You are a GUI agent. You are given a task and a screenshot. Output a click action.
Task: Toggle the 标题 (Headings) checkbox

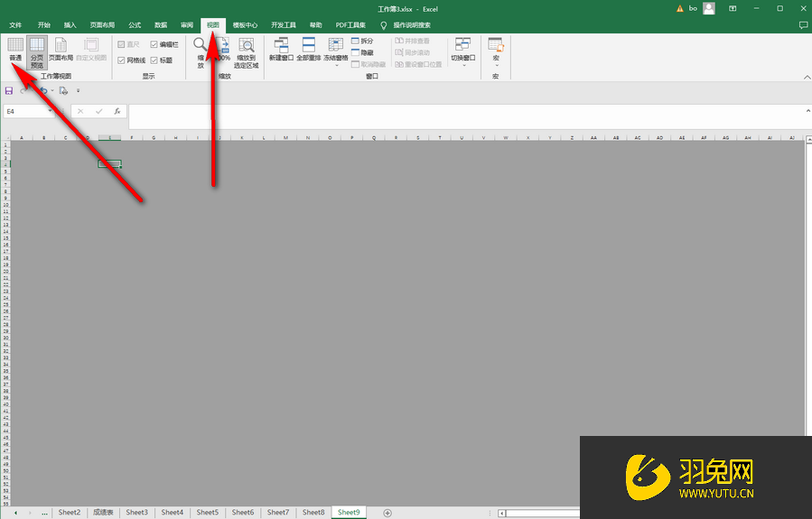(x=154, y=60)
